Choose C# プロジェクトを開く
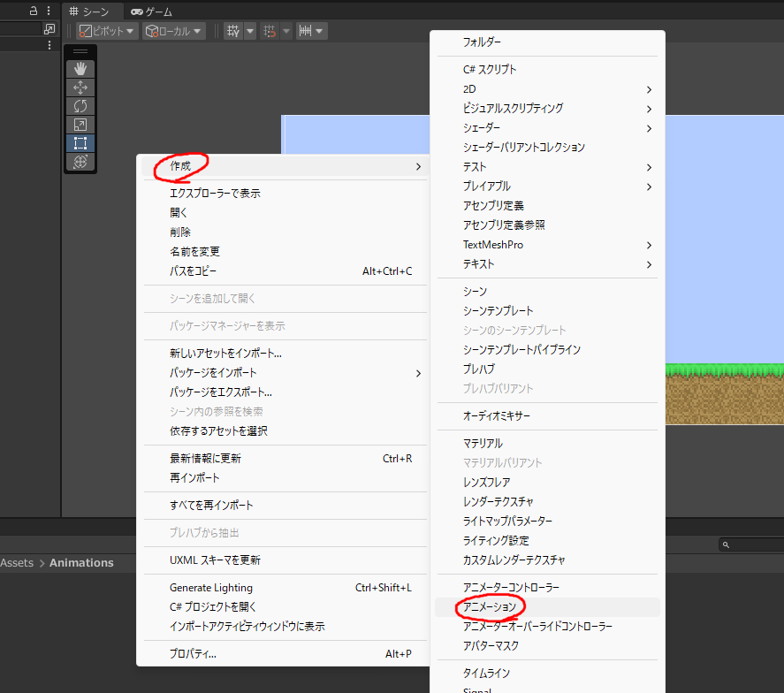This screenshot has width=784, height=693. tap(285, 607)
